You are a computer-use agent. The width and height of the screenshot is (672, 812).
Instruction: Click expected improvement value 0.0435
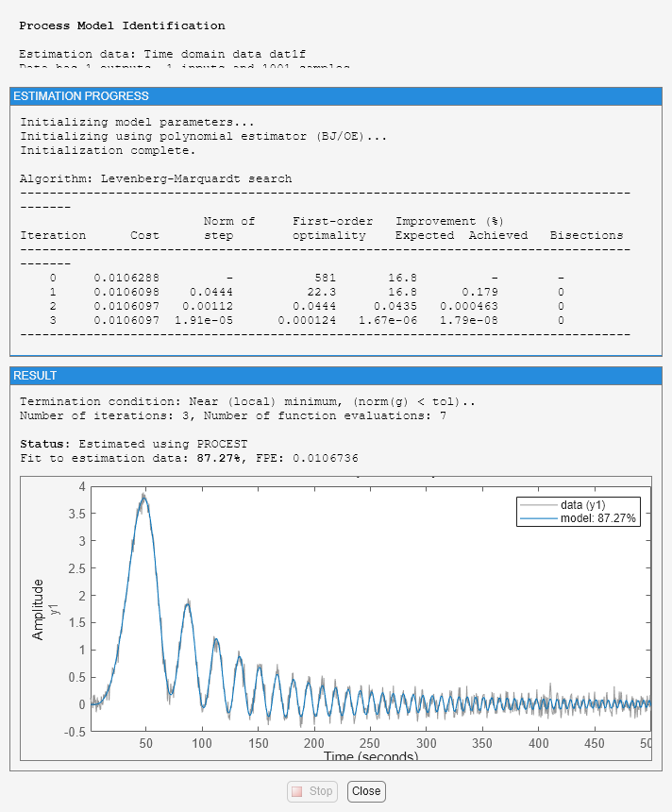point(395,307)
